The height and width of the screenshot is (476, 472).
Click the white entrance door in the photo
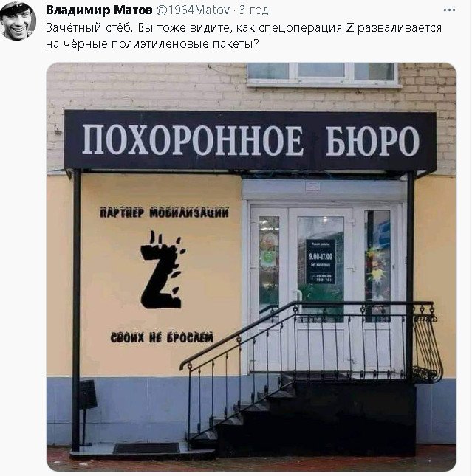pos(321,289)
